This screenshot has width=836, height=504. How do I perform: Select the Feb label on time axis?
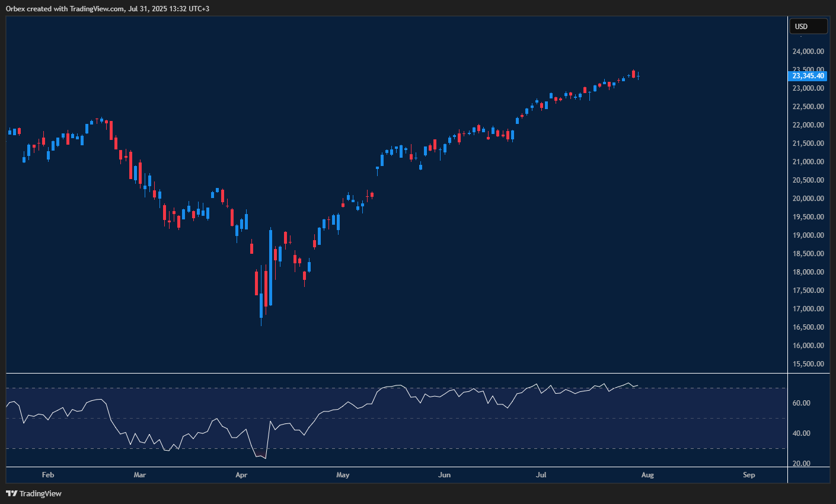[x=48, y=475]
